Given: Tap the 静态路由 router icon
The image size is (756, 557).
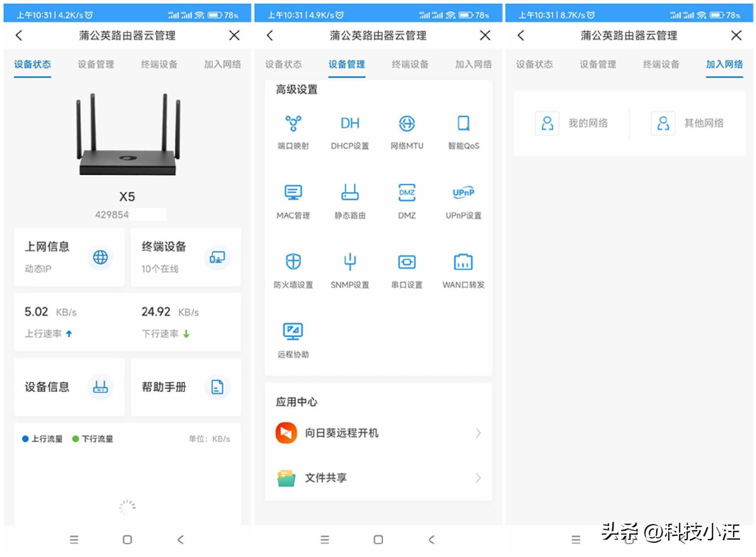Looking at the screenshot, I should click(350, 193).
